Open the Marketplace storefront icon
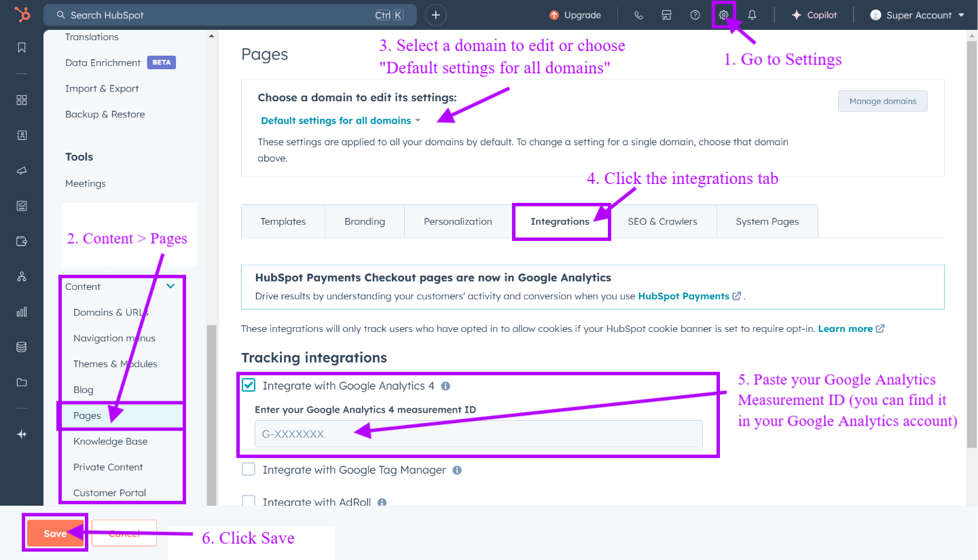The height and width of the screenshot is (560, 978). click(x=667, y=15)
